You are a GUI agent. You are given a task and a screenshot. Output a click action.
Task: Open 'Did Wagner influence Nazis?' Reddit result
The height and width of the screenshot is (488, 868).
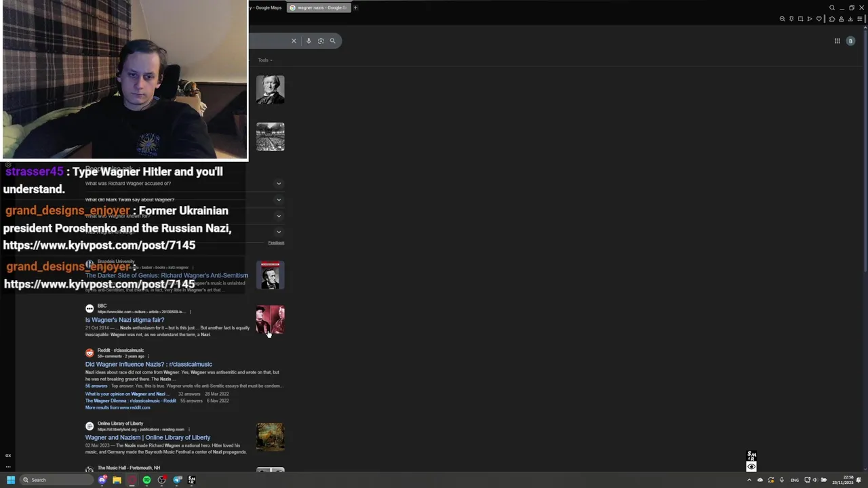pos(149,365)
